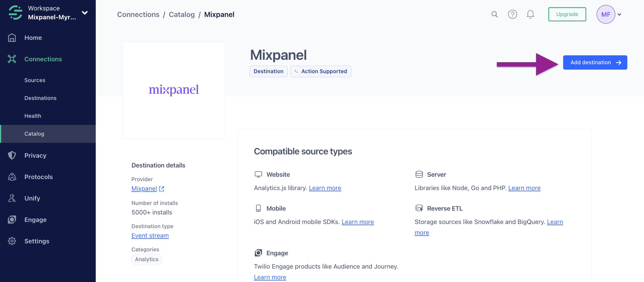Viewport: 644px width, 282px height.
Task: Click the Segment workspace logo icon
Action: click(15, 12)
